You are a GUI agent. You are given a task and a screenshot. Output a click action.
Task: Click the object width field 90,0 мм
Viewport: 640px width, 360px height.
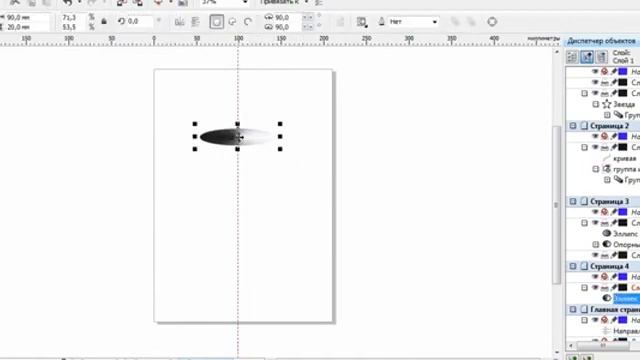27,18
